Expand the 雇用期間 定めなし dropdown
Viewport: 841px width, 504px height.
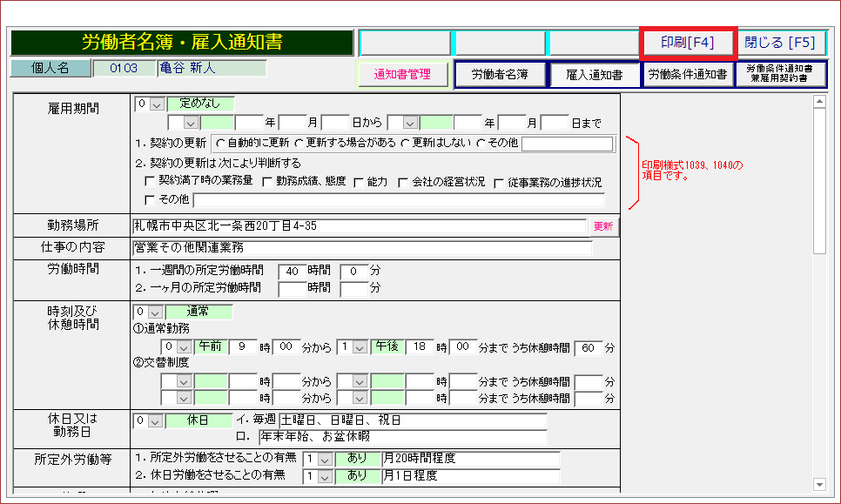(x=157, y=104)
